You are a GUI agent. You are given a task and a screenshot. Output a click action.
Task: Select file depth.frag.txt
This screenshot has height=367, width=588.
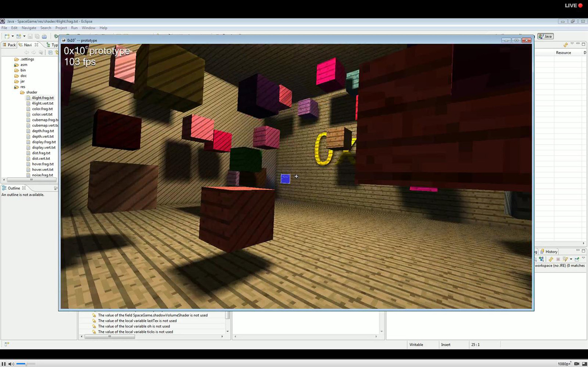[x=40, y=131]
